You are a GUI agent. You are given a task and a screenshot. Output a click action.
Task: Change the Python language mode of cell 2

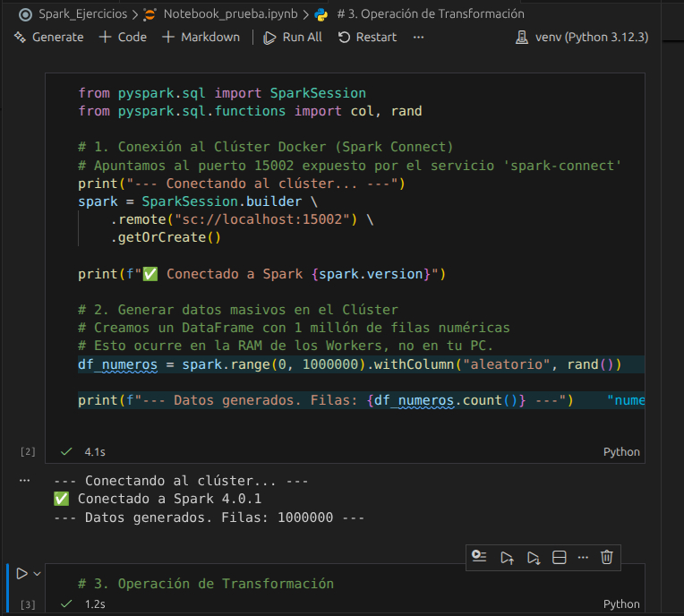point(621,452)
